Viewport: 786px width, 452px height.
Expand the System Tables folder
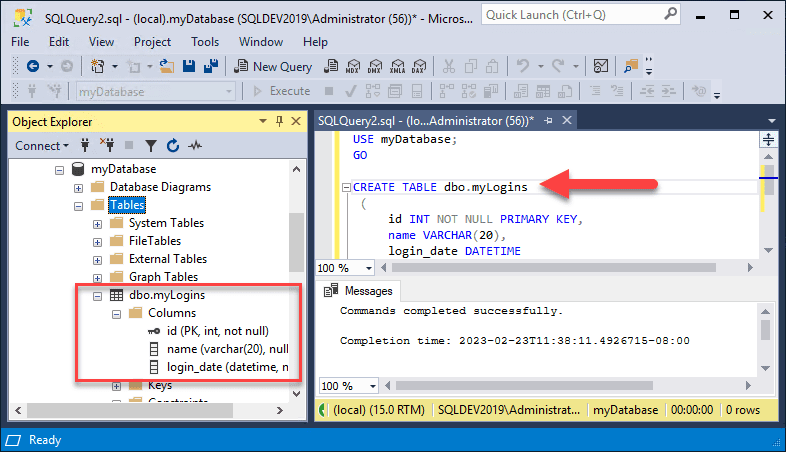tap(97, 224)
